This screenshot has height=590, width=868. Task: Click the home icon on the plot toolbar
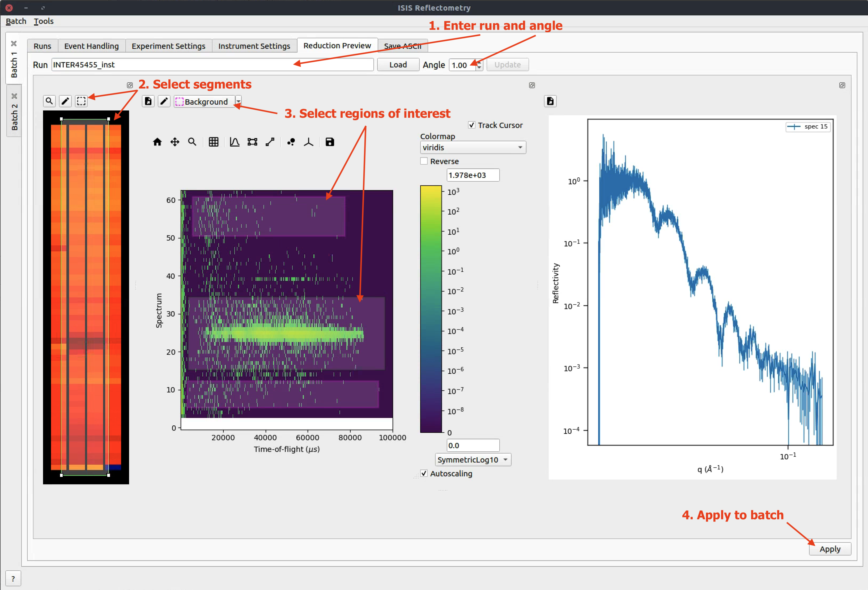pos(157,142)
